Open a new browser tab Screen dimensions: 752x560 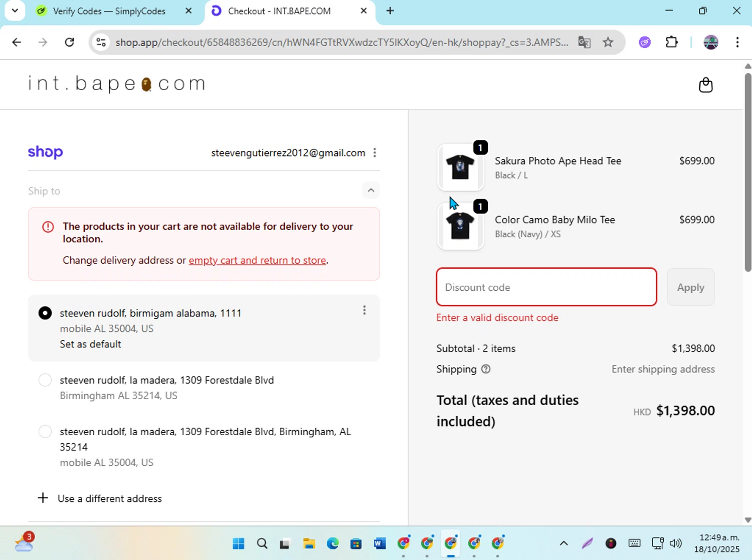(x=390, y=11)
